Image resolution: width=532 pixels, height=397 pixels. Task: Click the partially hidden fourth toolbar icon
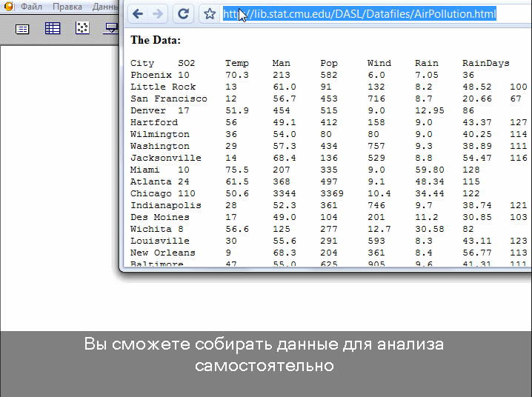111,28
